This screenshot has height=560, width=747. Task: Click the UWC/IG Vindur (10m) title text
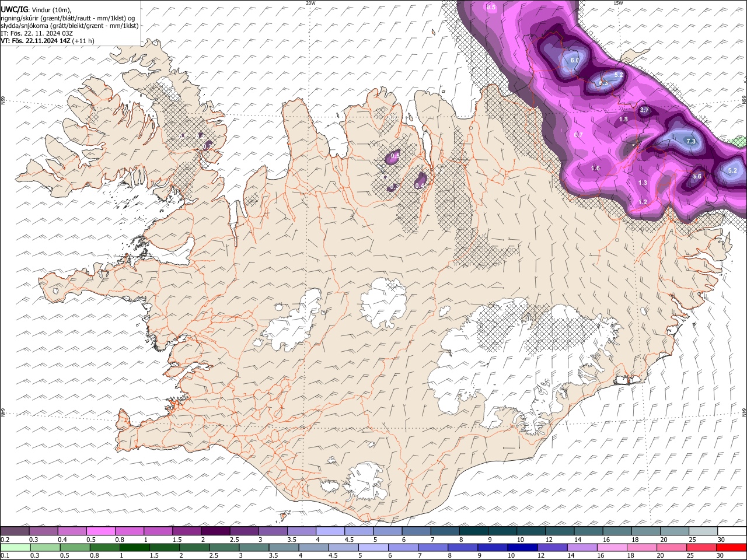point(36,10)
